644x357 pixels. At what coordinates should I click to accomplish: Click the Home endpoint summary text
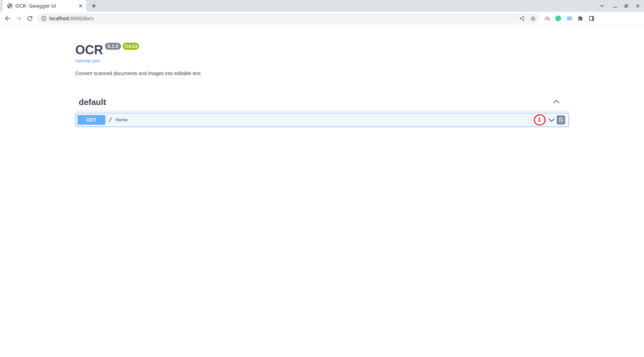121,120
